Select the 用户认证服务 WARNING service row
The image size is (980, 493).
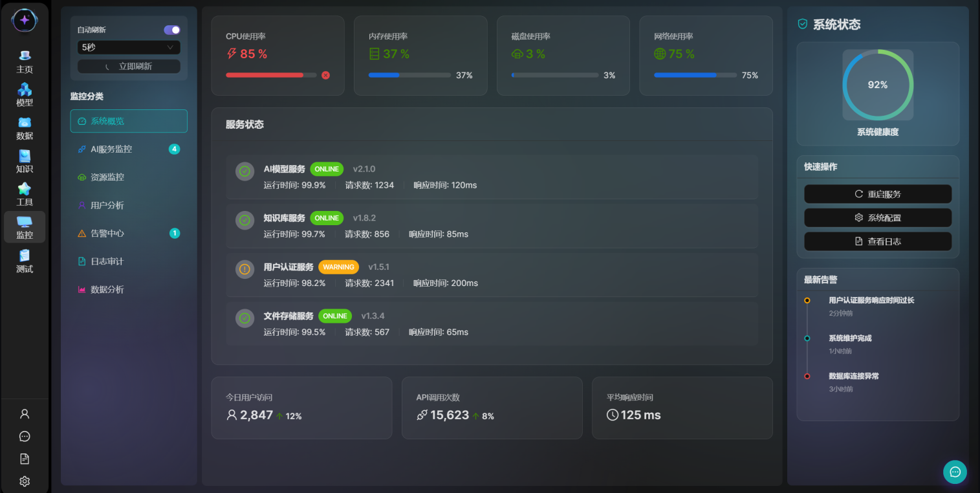[492, 274]
